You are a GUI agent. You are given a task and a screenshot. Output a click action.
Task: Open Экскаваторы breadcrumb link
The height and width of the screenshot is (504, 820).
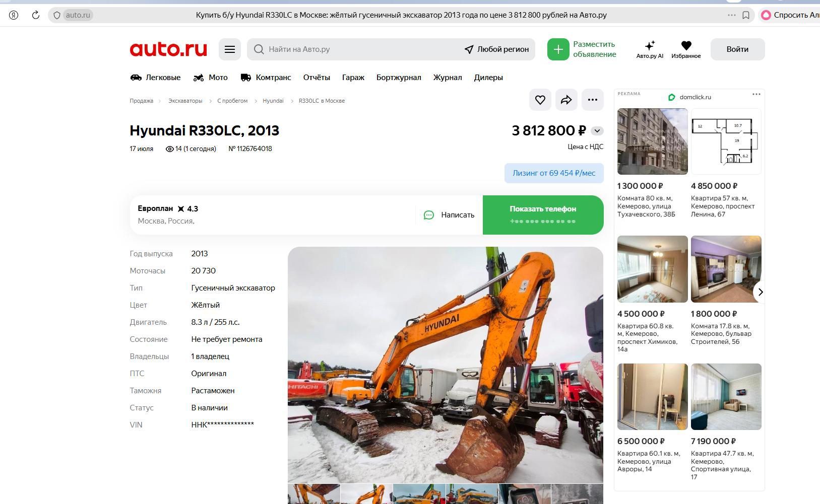point(185,101)
